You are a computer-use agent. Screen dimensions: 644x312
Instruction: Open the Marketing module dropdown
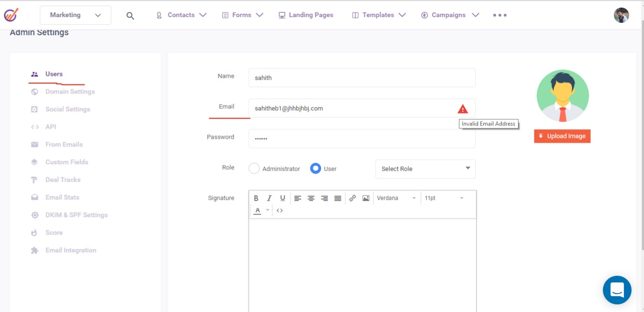click(x=75, y=15)
